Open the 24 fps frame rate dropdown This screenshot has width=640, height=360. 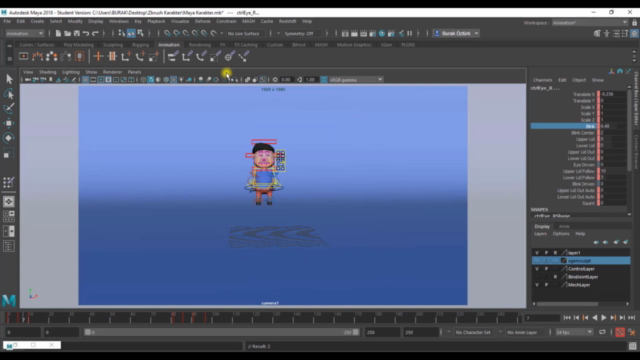pyautogui.click(x=574, y=332)
